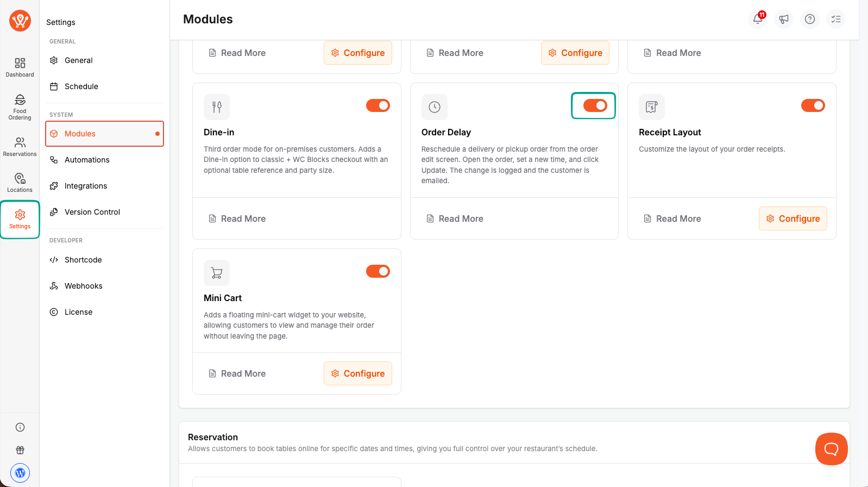Read More about Order Delay module

point(455,218)
